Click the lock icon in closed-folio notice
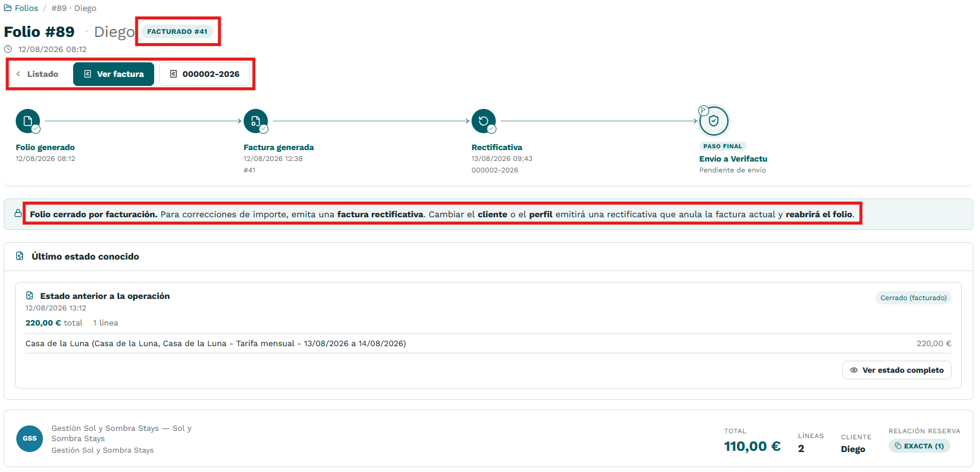 point(18,214)
